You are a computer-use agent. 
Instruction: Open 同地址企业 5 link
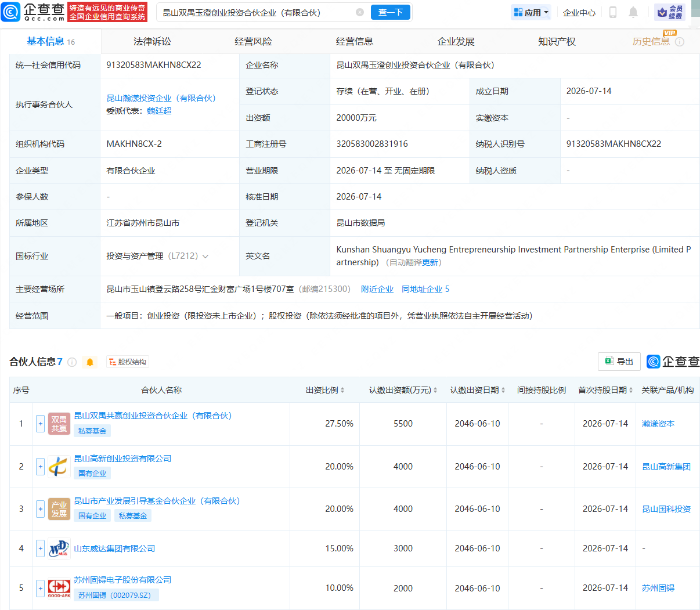[425, 289]
